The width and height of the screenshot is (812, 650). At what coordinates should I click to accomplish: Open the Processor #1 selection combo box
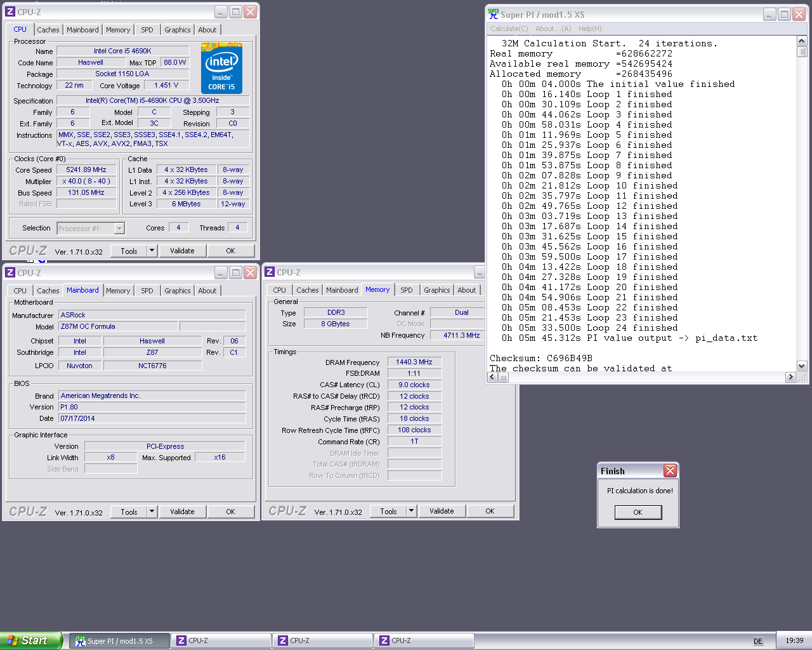pyautogui.click(x=91, y=229)
